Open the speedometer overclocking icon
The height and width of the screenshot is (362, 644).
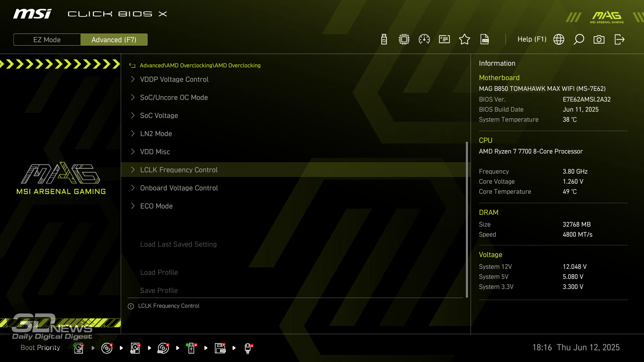coord(424,40)
